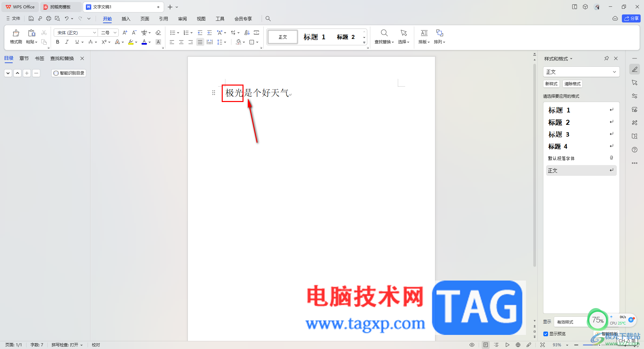This screenshot has height=349, width=644.
Task: Click 查找替换 search icon
Action: tap(384, 33)
